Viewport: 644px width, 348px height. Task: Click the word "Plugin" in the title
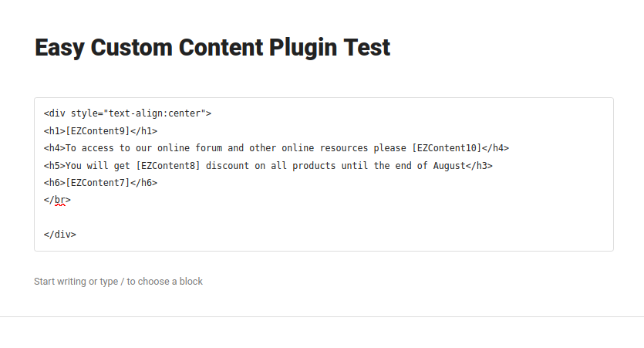pyautogui.click(x=303, y=49)
